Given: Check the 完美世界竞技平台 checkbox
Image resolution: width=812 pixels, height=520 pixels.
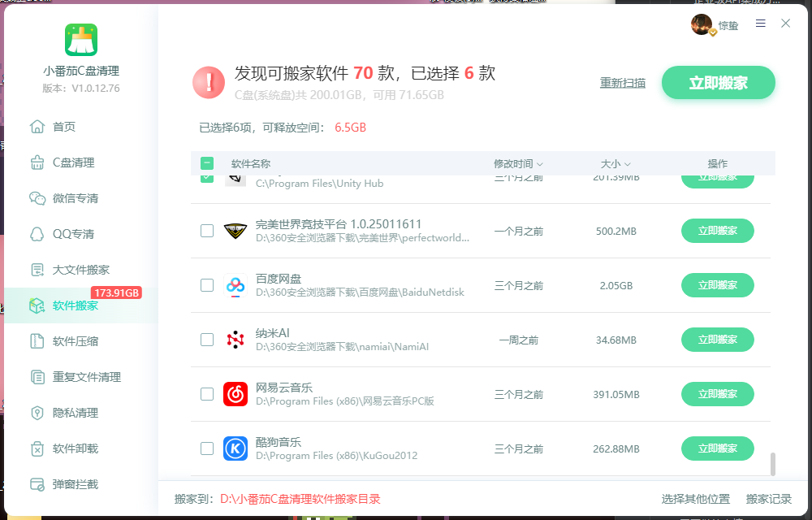Looking at the screenshot, I should pyautogui.click(x=206, y=231).
